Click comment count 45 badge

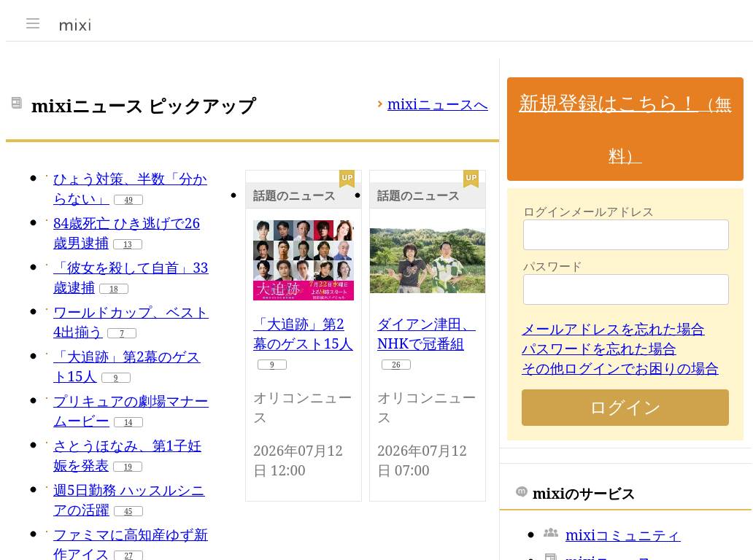128,511
